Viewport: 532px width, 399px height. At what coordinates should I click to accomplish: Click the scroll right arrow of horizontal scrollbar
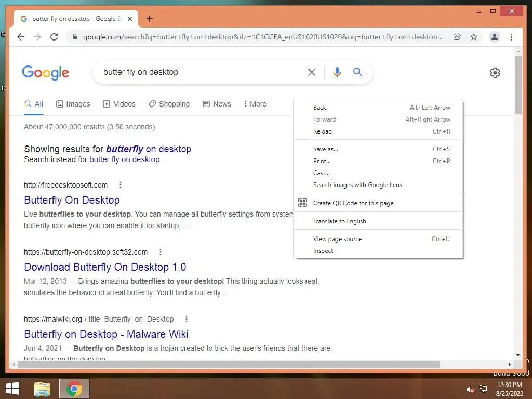point(509,364)
